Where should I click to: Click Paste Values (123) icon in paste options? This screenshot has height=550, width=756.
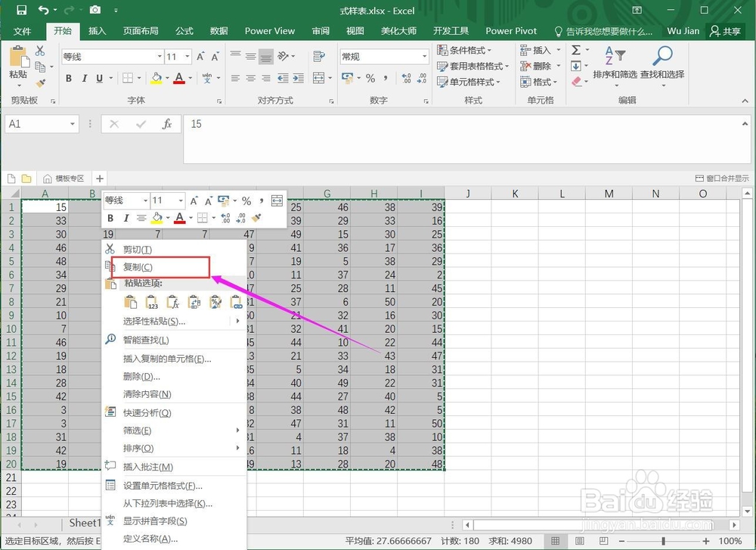(x=151, y=302)
